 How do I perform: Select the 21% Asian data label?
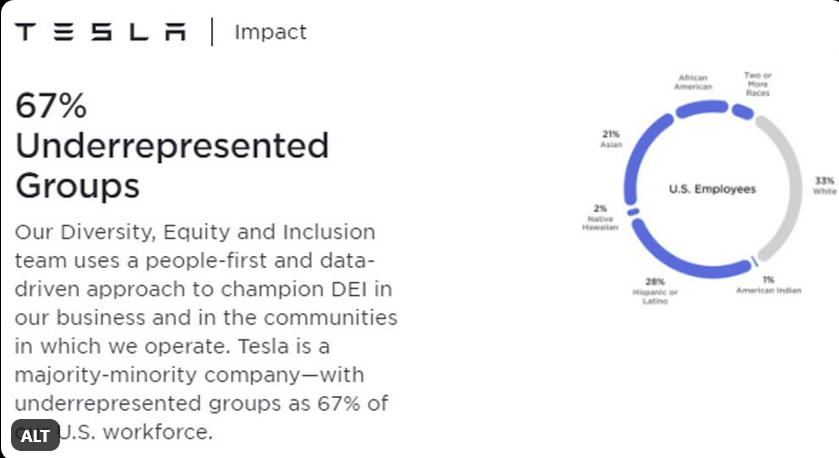coord(611,138)
